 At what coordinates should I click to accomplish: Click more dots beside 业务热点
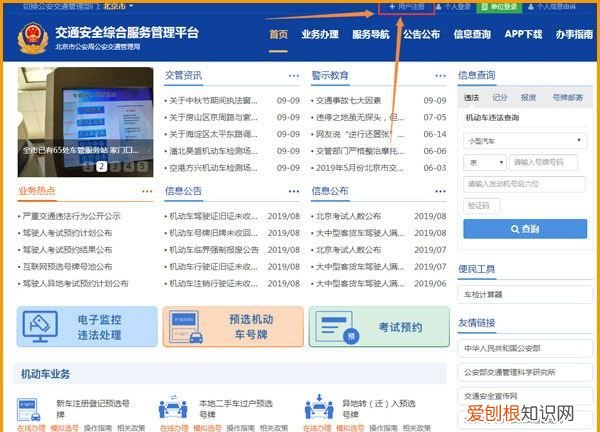147,191
